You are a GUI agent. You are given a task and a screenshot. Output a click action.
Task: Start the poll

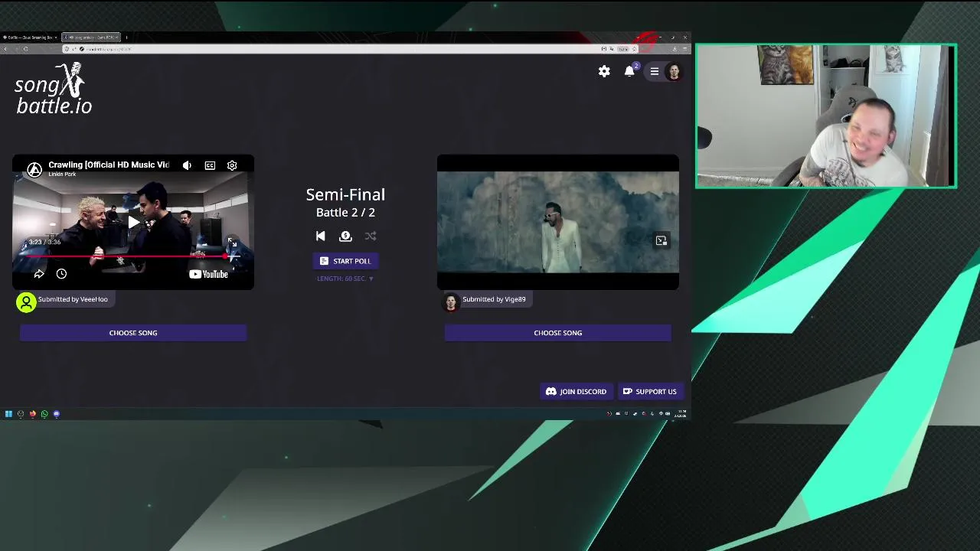pyautogui.click(x=345, y=261)
